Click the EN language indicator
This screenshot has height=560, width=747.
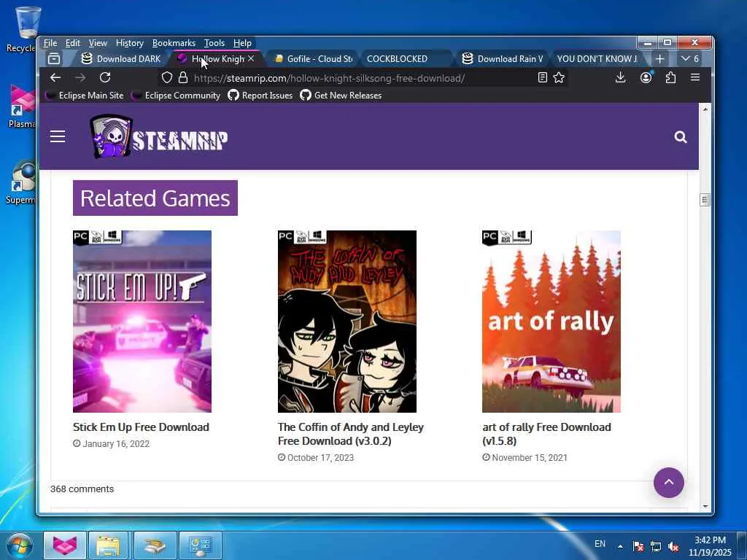pos(600,544)
